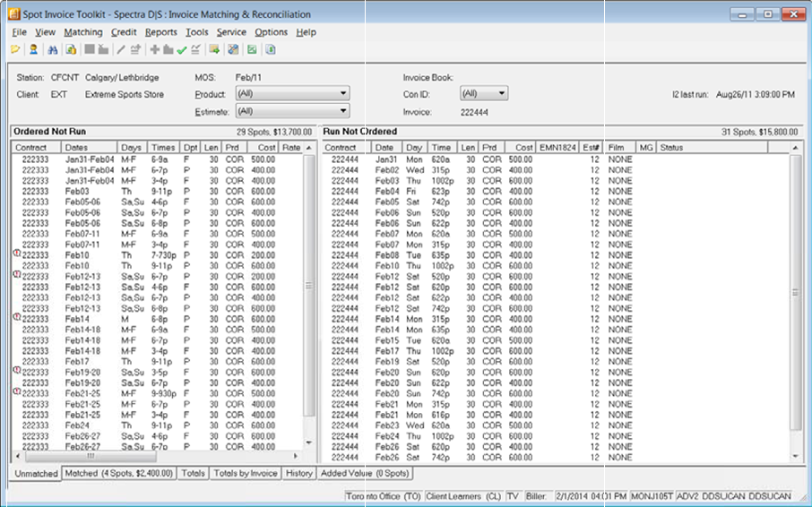Sort by MG column header
812x507 pixels.
(646, 148)
